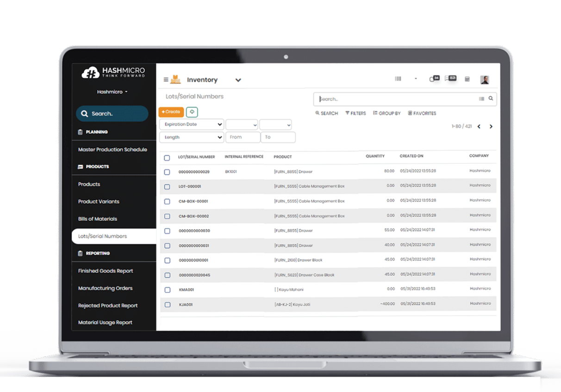Open the messages icon with 821 badge
Viewport: 561px width, 392px height.
click(x=450, y=79)
